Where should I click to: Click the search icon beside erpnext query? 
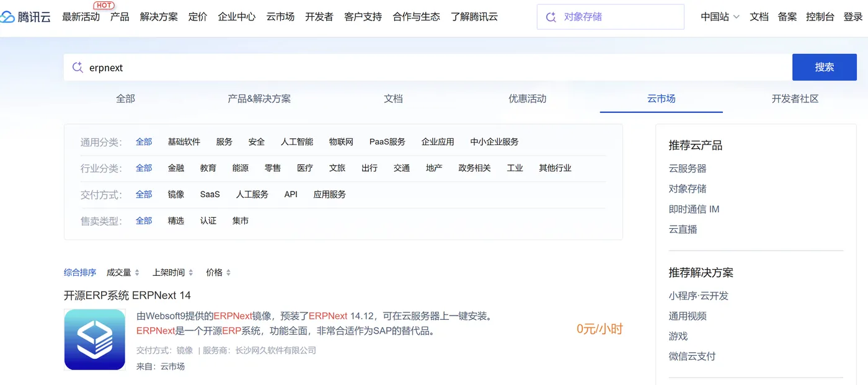tap(77, 68)
